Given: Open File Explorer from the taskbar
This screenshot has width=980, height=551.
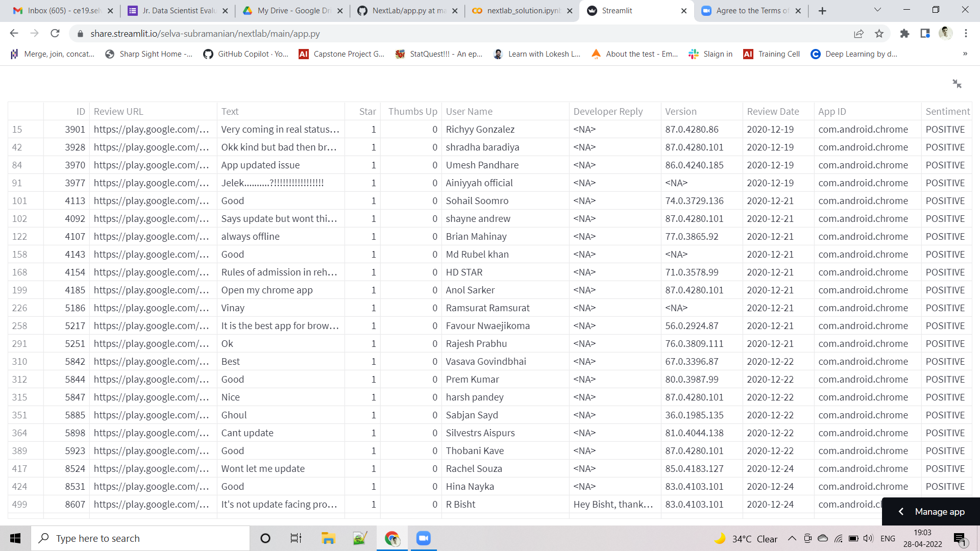Looking at the screenshot, I should (328, 538).
